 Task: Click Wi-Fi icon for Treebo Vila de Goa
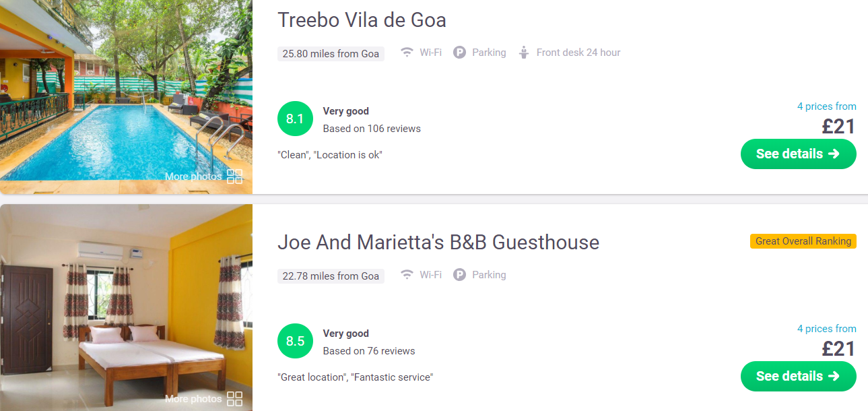407,53
